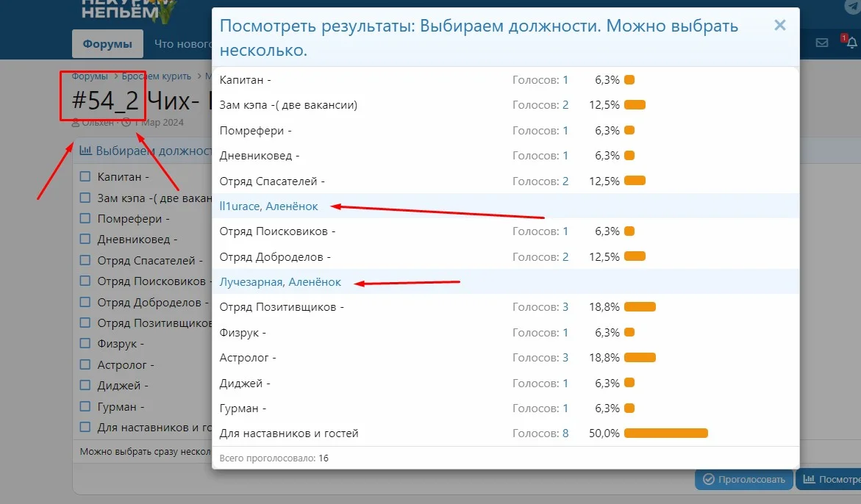Tick the Отряд Спасателей option
The height and width of the screenshot is (504, 861).
(x=85, y=259)
